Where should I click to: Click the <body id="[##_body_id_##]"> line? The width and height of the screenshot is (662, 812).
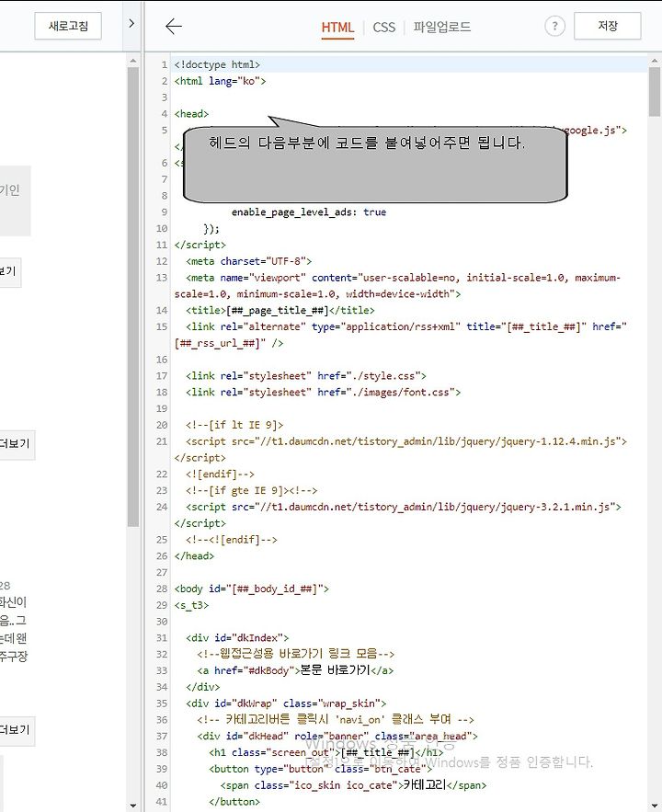tap(252, 589)
